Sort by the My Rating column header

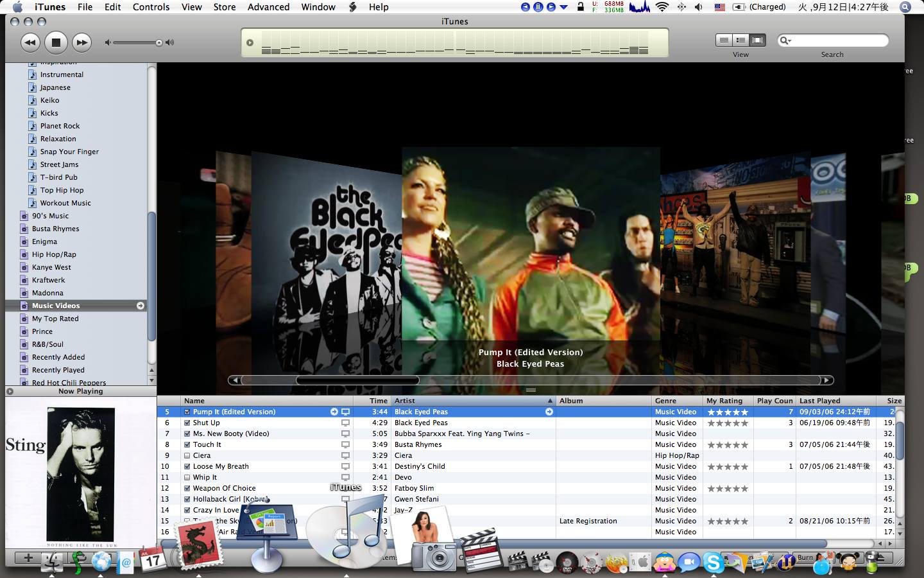point(728,400)
